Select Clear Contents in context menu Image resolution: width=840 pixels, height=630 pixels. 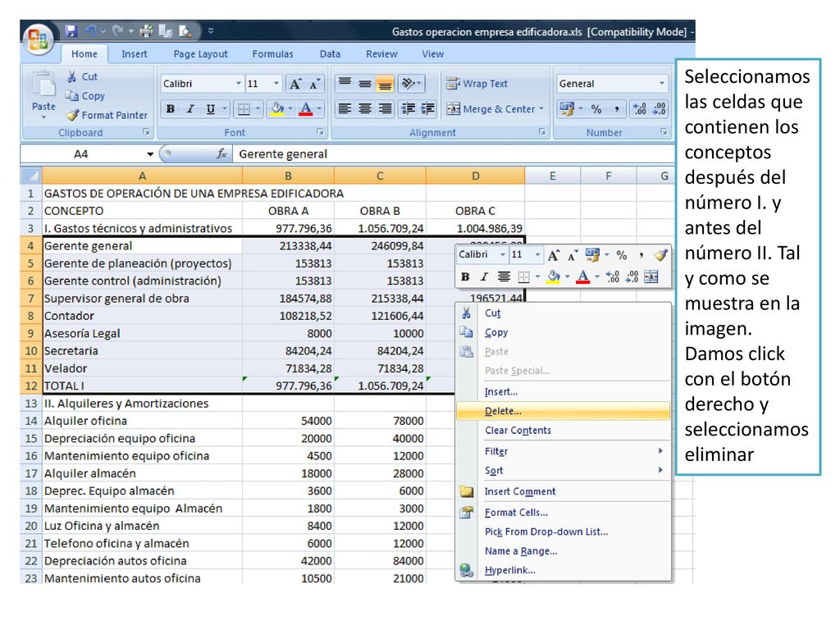tap(563, 430)
